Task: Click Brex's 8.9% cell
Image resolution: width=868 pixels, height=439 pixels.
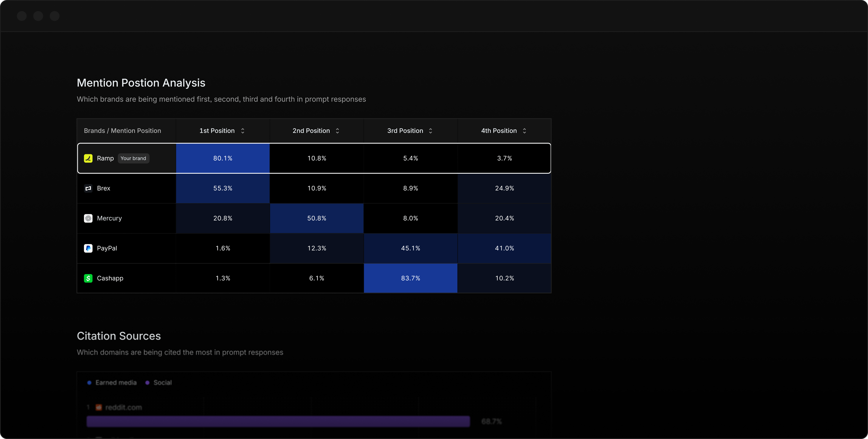Action: pos(410,188)
